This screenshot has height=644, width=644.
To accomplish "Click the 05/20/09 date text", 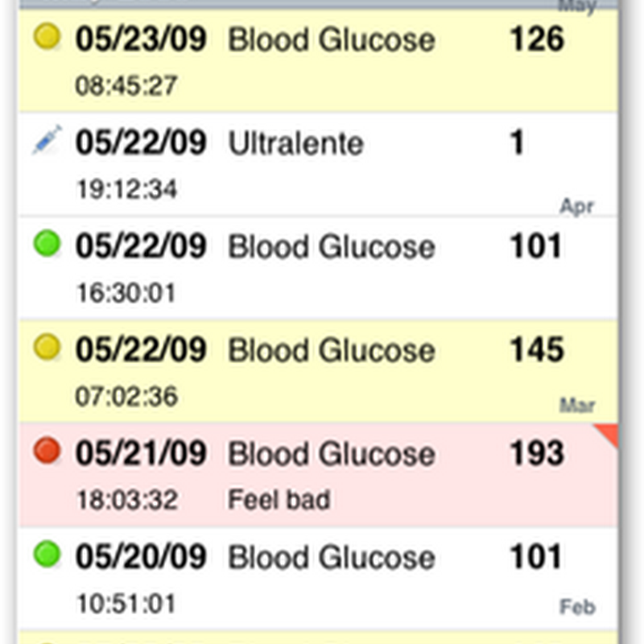I will (x=141, y=557).
